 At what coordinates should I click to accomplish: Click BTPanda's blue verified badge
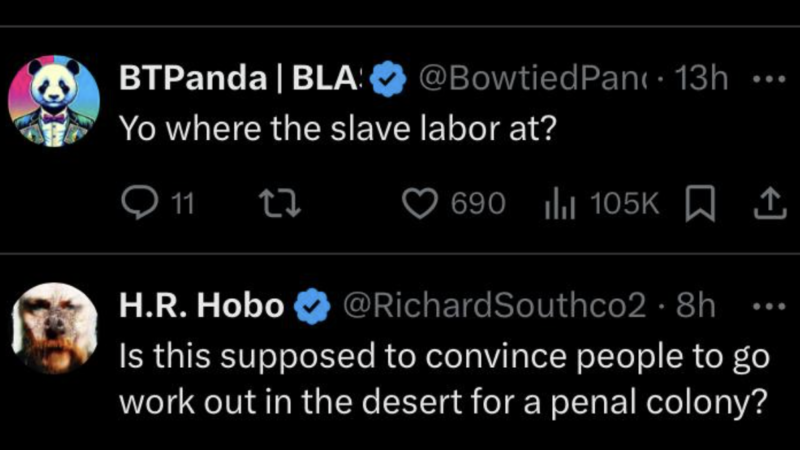387,80
